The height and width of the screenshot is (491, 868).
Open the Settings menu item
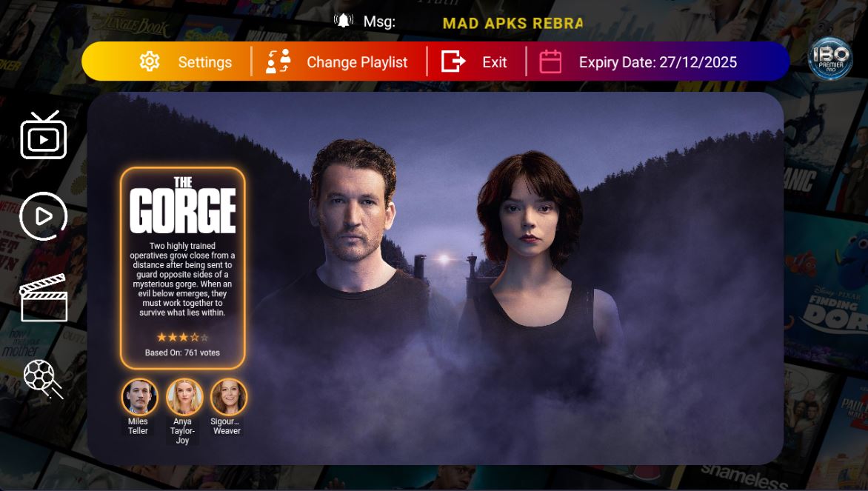coord(205,62)
